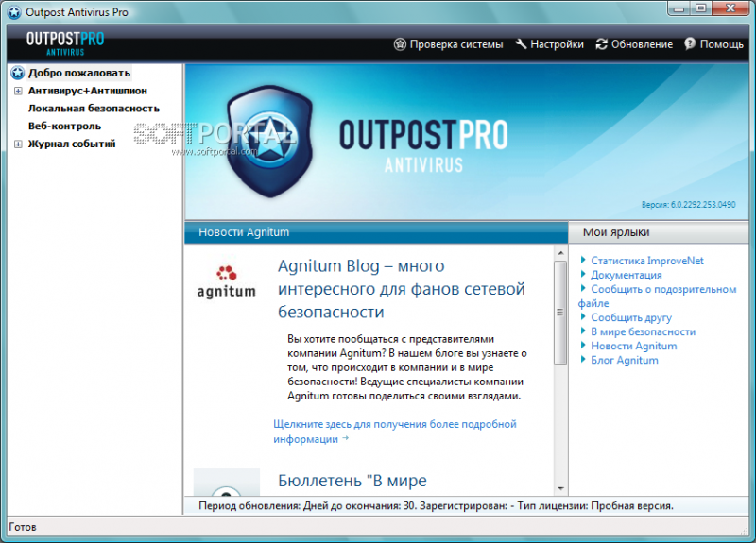The height and width of the screenshot is (543, 756).
Task: Open В мире безопасности link
Action: click(644, 331)
